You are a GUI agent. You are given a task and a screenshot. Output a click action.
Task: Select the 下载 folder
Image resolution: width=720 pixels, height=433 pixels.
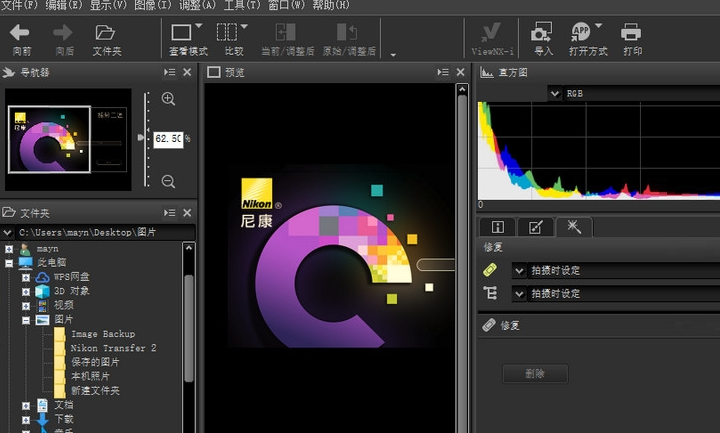[64, 419]
